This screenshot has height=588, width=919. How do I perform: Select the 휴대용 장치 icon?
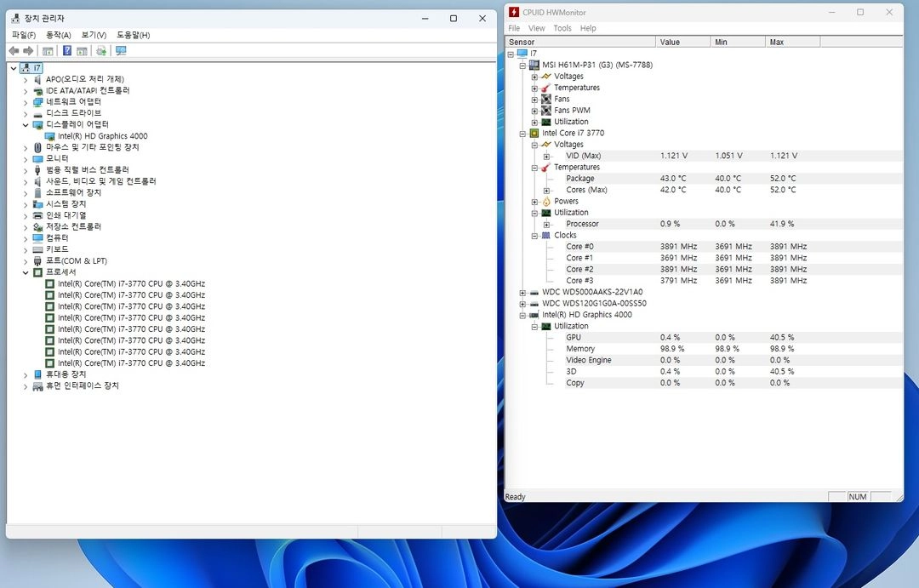[x=38, y=374]
